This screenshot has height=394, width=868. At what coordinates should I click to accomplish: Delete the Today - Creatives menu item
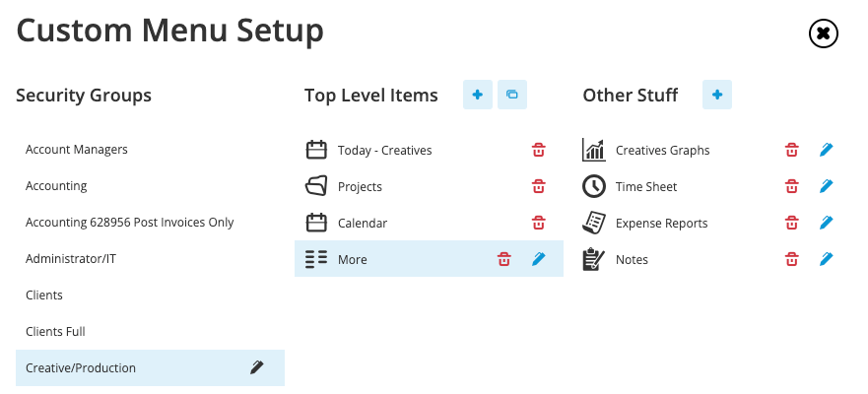(539, 150)
